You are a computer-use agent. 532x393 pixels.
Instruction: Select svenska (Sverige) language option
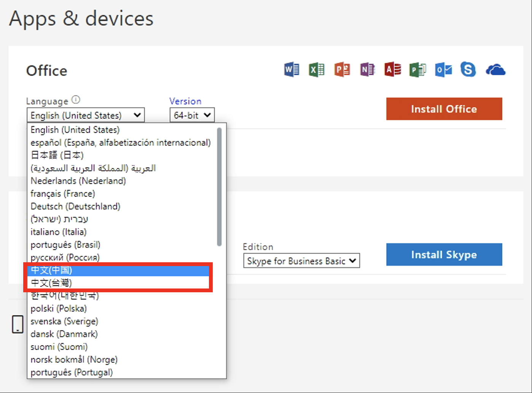[x=122, y=321]
